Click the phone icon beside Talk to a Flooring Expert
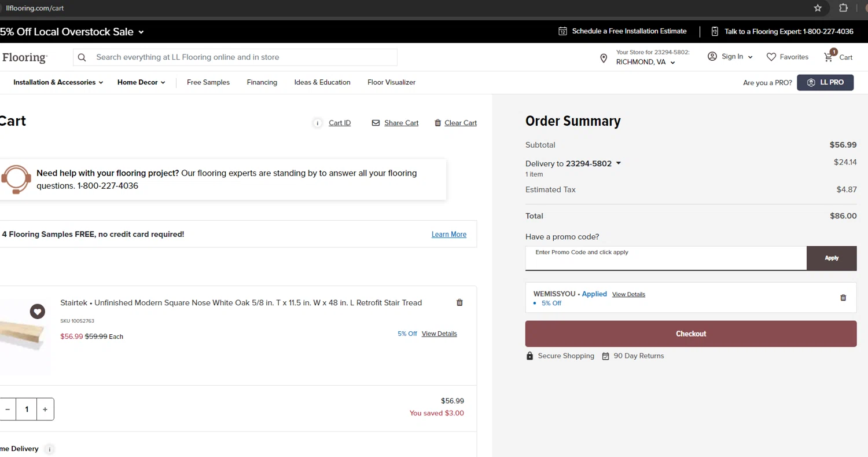Screen dimensions: 868x457 [715, 31]
